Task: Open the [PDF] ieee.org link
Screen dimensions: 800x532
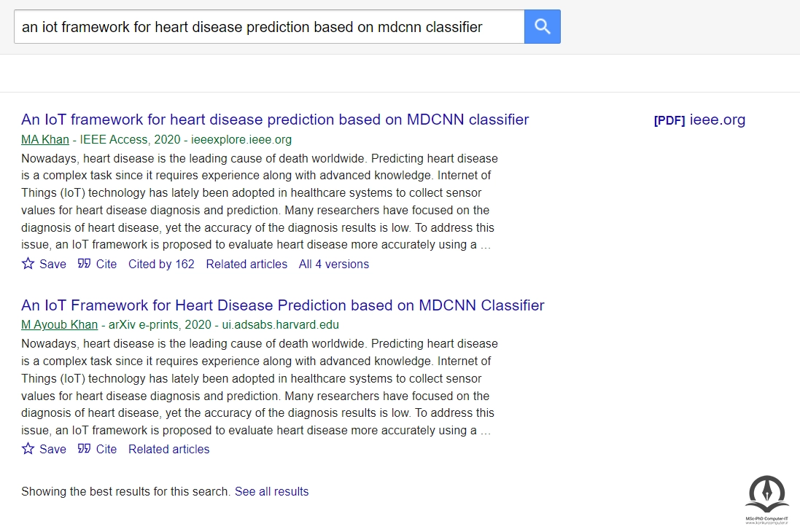Action: [699, 120]
